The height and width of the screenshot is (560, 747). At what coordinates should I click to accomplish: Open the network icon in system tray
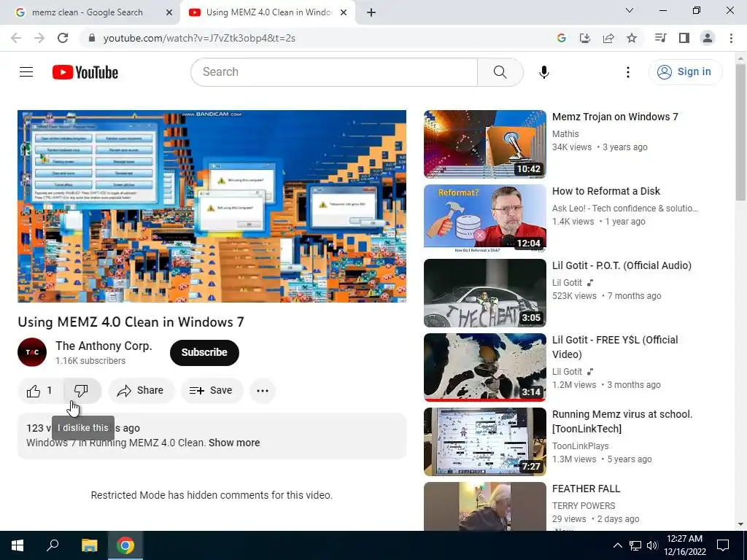[635, 545]
